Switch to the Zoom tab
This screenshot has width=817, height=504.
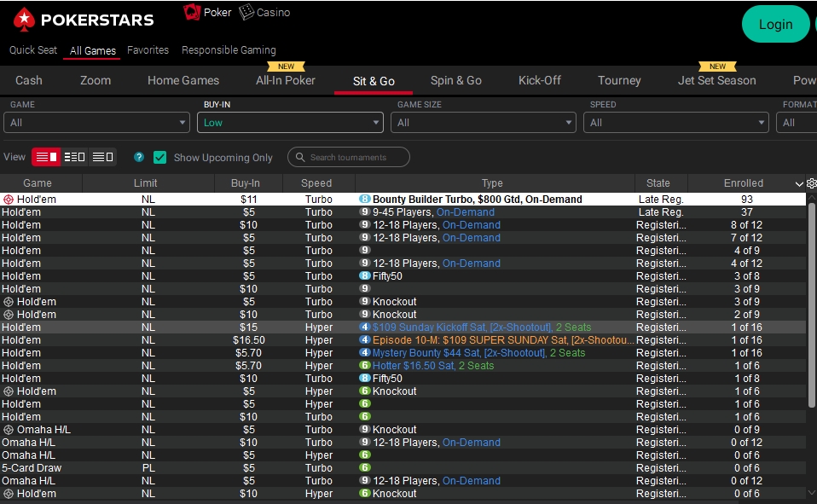click(x=96, y=80)
